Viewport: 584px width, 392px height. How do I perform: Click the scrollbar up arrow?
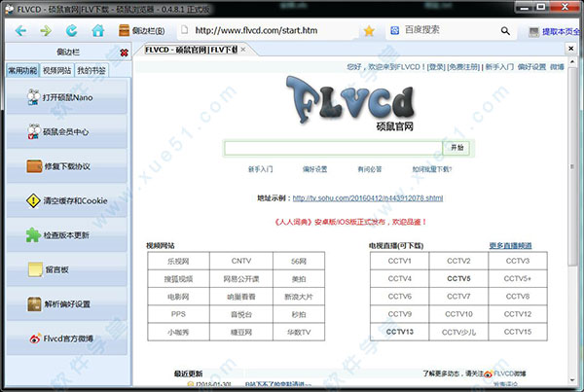pyautogui.click(x=572, y=61)
